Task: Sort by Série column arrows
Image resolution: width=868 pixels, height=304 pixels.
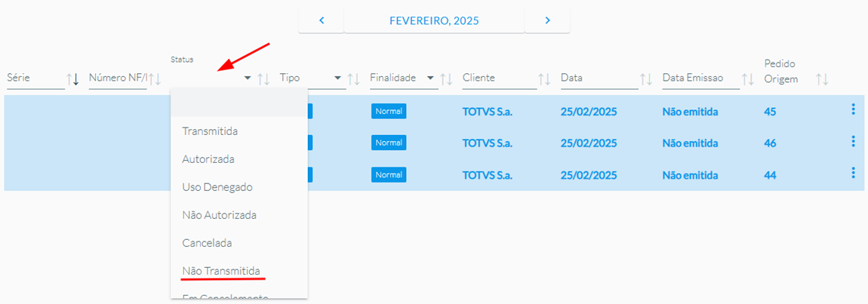Action: [x=72, y=79]
